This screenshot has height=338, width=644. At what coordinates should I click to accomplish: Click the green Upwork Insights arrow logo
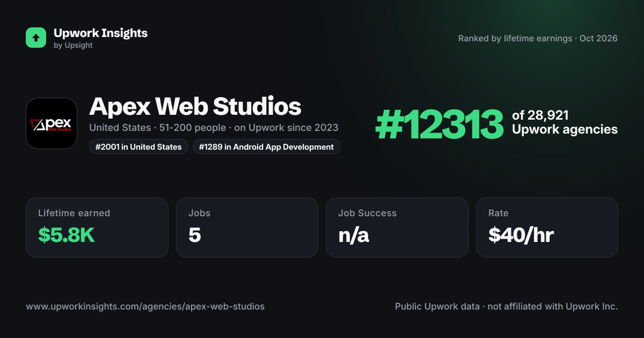point(36,38)
